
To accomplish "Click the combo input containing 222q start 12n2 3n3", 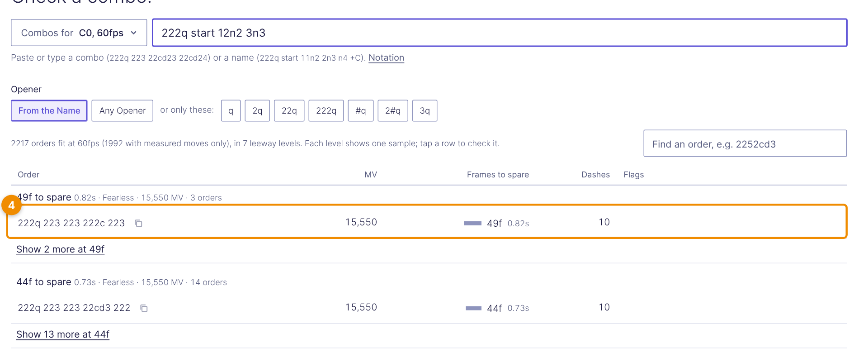I will point(500,33).
